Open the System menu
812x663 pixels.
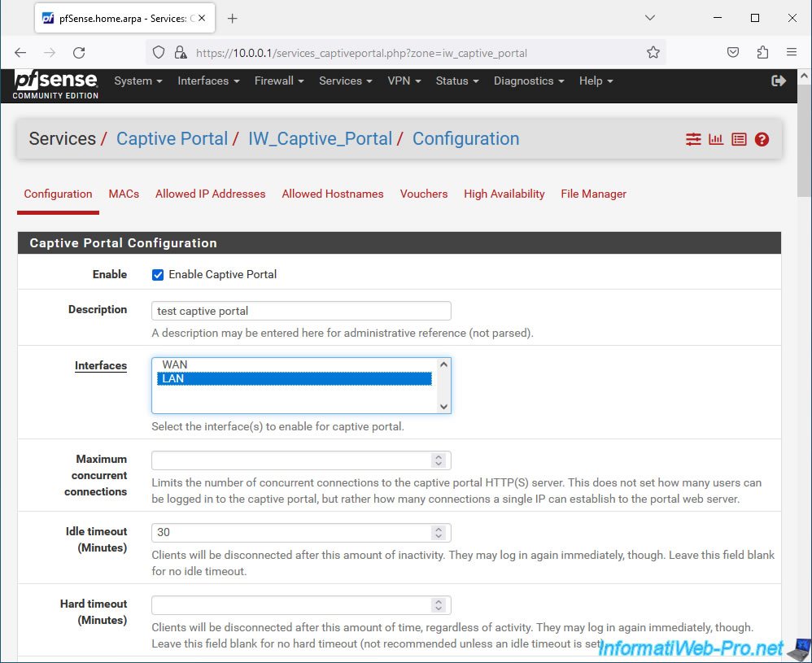[138, 81]
